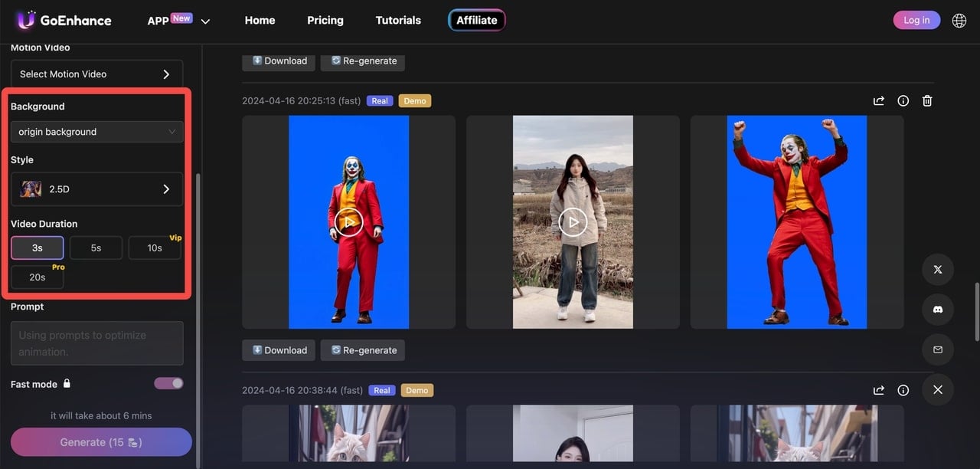This screenshot has width=980, height=469.
Task: Open the origin background dropdown
Action: 97,132
